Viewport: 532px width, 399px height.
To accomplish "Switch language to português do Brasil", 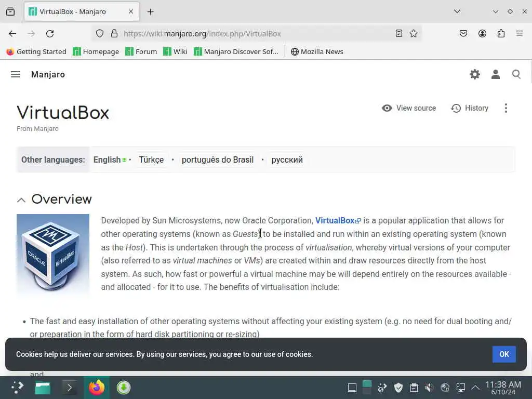I will click(x=218, y=159).
